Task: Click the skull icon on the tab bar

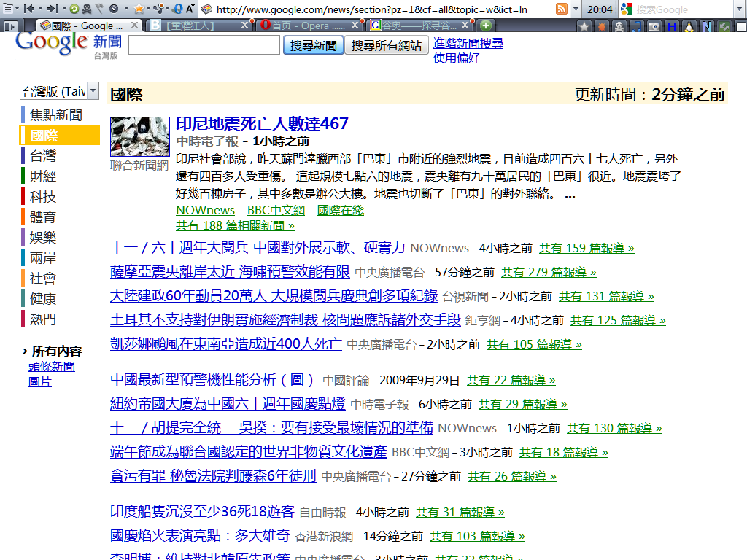Action: pyautogui.click(x=619, y=27)
